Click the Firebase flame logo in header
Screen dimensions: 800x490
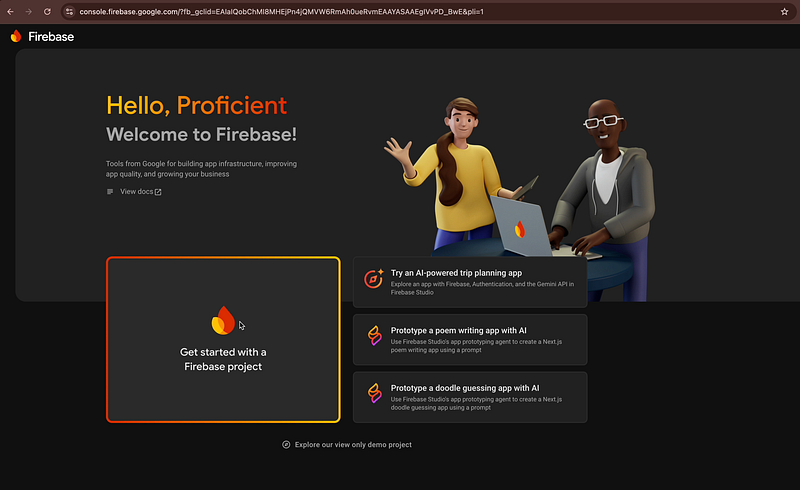(16, 36)
